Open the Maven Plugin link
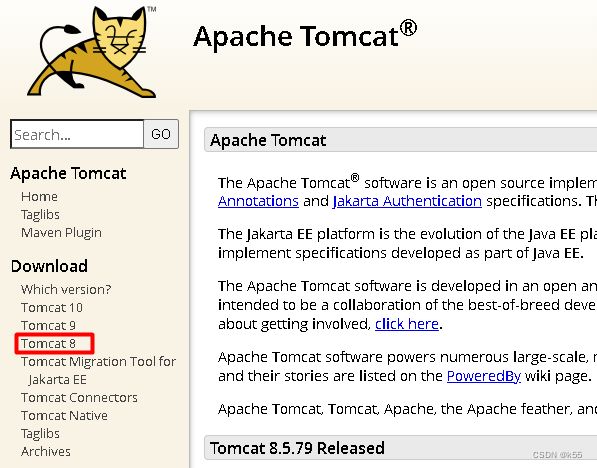This screenshot has height=468, width=597. pos(61,233)
